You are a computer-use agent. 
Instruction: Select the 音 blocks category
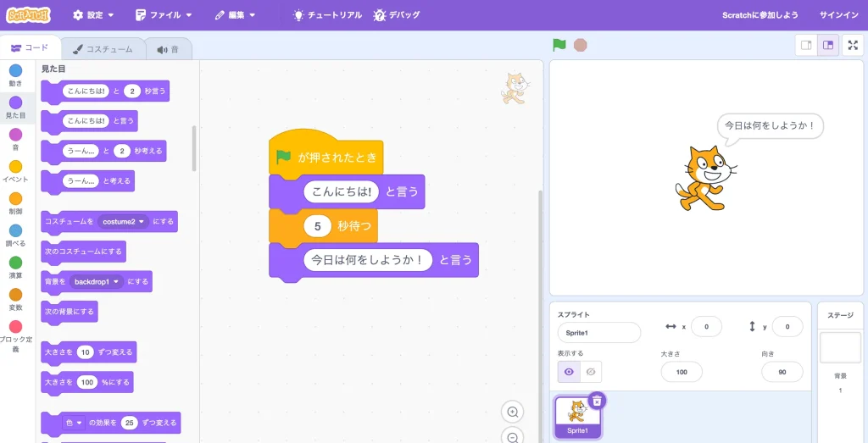[15, 140]
